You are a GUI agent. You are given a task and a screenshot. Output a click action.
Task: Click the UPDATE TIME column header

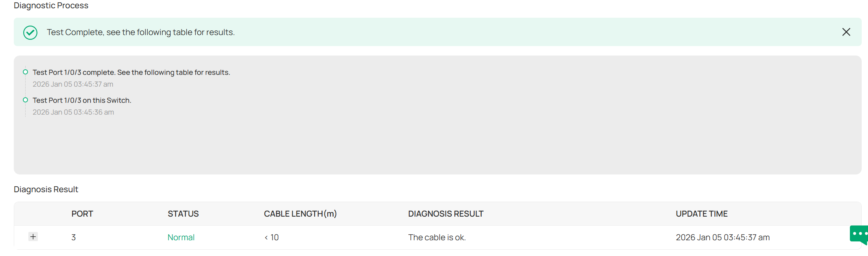pos(701,213)
